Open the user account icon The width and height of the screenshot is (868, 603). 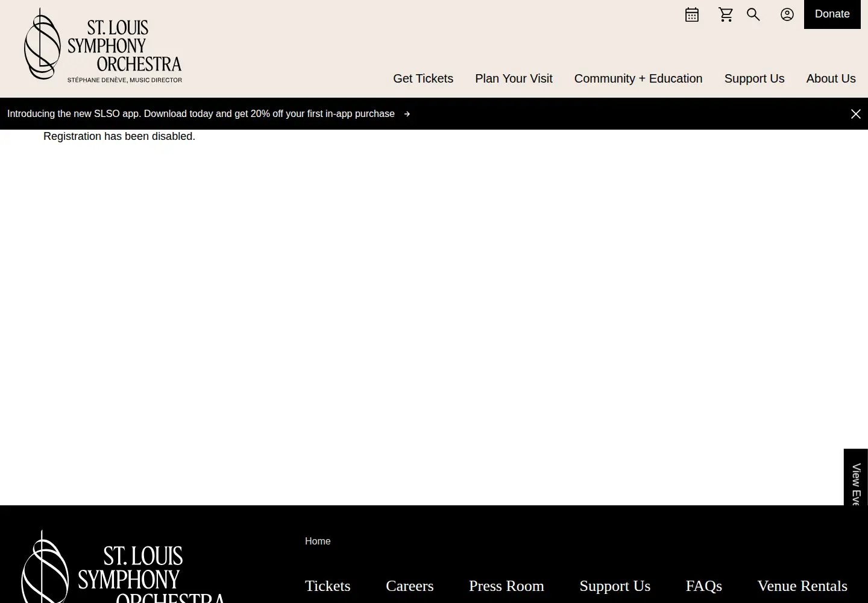pyautogui.click(x=787, y=14)
